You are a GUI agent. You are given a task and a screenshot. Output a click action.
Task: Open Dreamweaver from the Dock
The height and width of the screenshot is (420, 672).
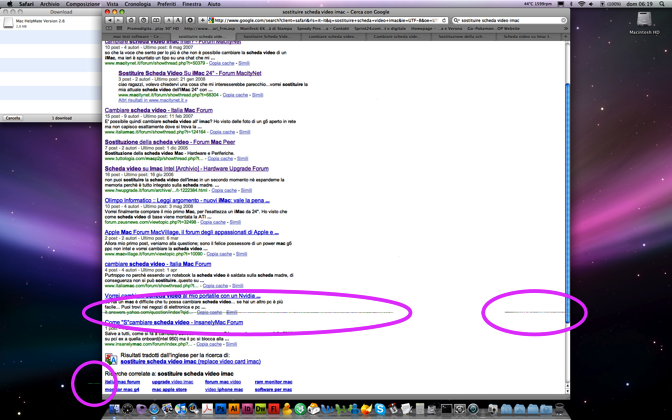(x=261, y=409)
